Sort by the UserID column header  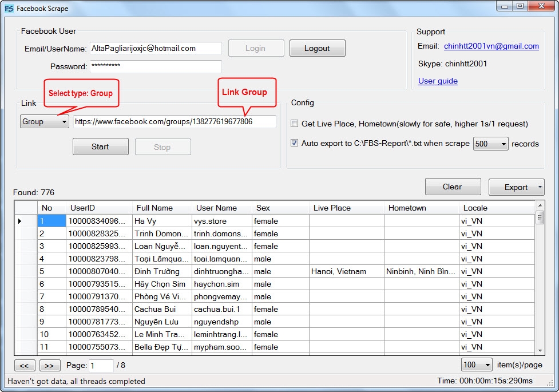point(99,208)
